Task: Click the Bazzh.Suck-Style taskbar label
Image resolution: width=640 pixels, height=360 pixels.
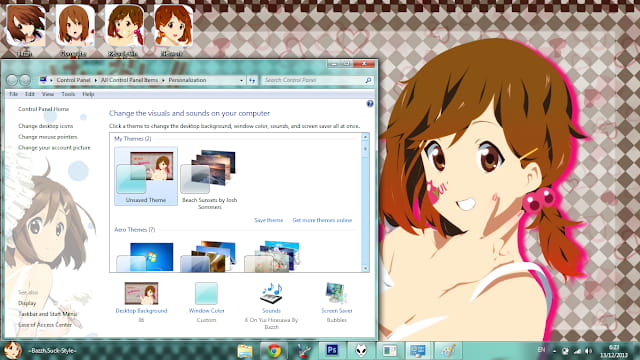Action: (x=52, y=351)
